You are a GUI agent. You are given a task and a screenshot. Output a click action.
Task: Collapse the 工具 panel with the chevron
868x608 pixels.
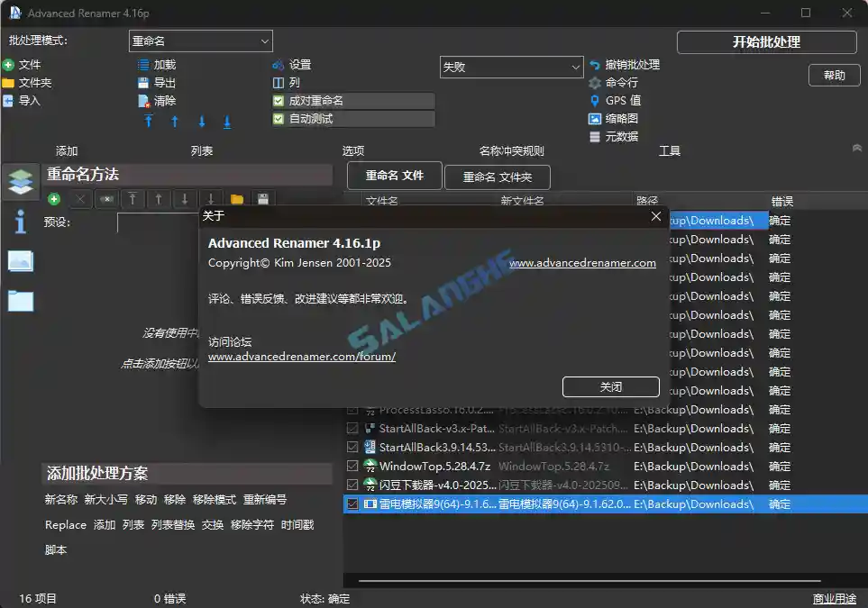pyautogui.click(x=856, y=147)
